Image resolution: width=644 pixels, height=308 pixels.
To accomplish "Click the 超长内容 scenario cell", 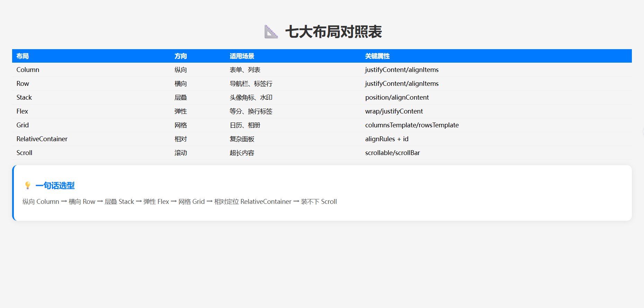I will pyautogui.click(x=242, y=153).
